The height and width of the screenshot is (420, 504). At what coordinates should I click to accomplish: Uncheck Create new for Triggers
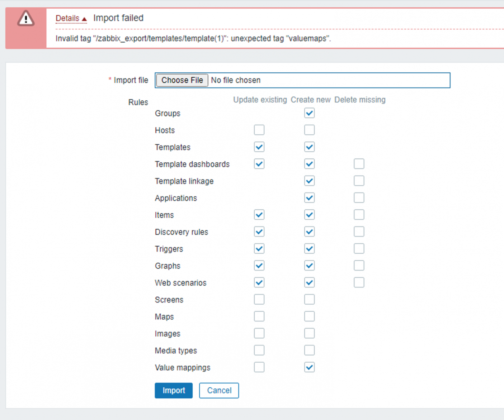[x=309, y=249]
